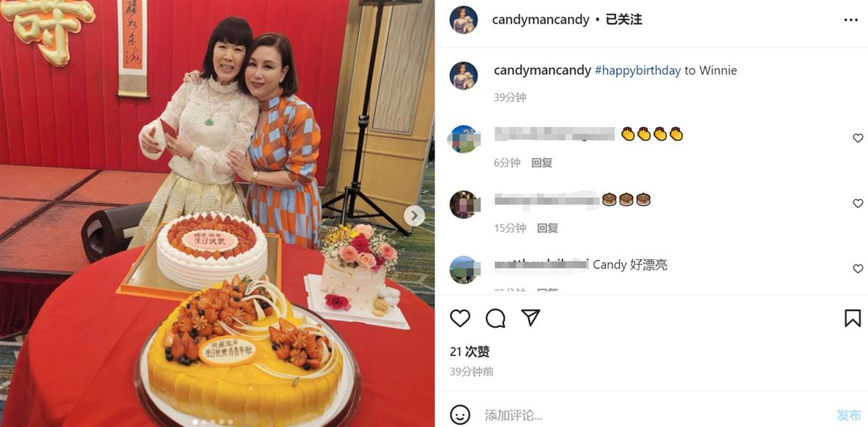Select the carousel pagination dots
The height and width of the screenshot is (427, 868).
212,421
